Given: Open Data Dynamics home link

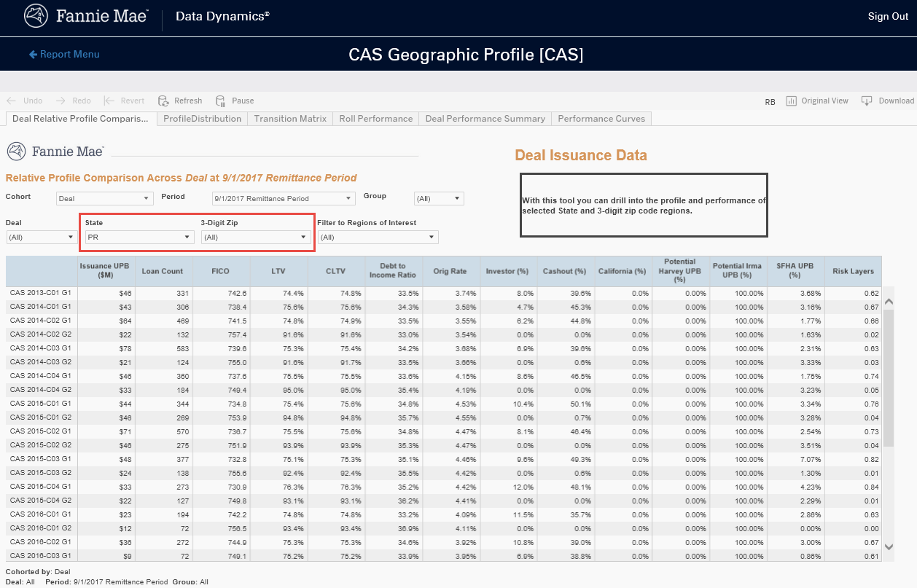Looking at the screenshot, I should pyautogui.click(x=222, y=16).
